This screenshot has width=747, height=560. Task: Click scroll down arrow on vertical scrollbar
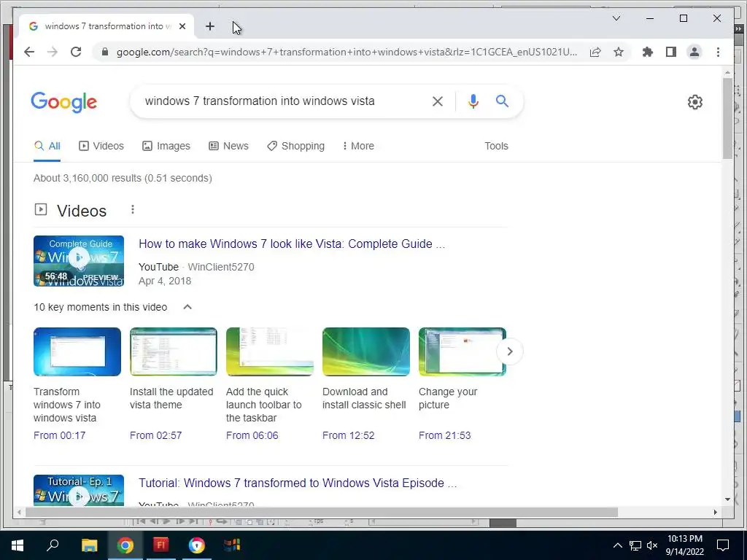point(727,499)
